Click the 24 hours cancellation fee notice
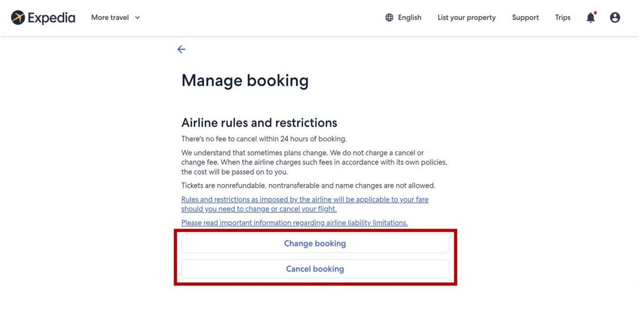Viewport: 644px width, 316px height. [264, 139]
